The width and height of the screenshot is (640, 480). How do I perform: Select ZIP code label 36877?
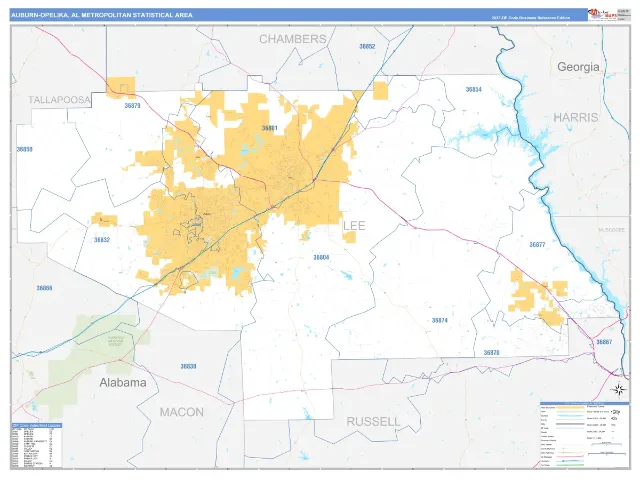click(x=537, y=245)
